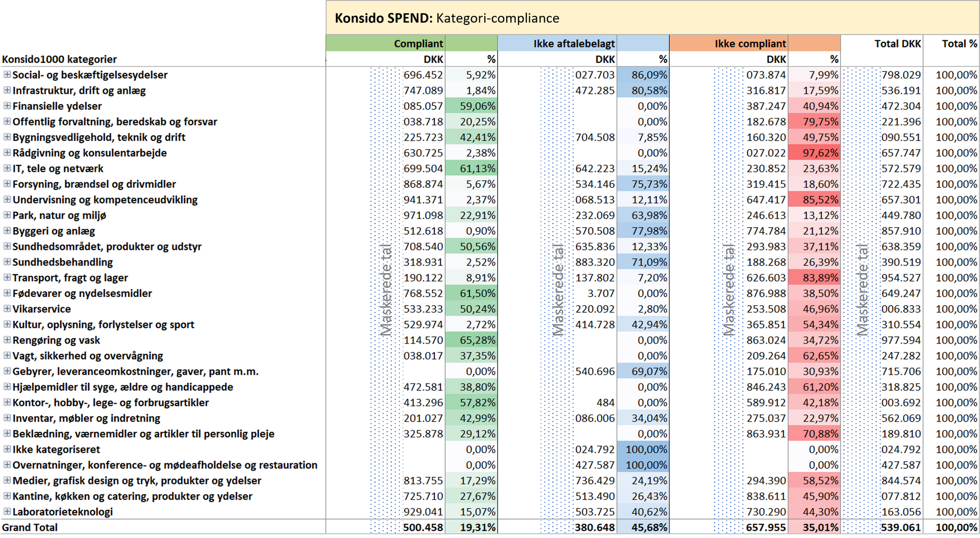Select the 75,73% Forsyning cell
This screenshot has height=538, width=980.
tap(643, 184)
